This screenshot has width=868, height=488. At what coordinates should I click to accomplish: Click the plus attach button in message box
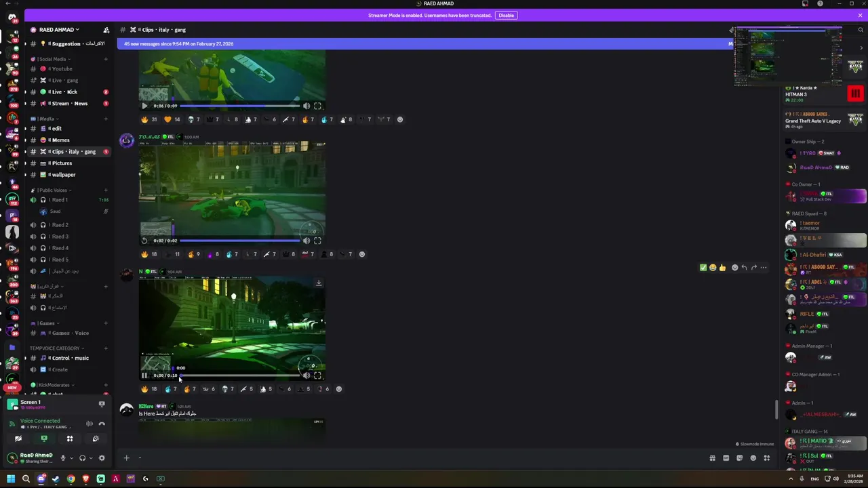126,458
